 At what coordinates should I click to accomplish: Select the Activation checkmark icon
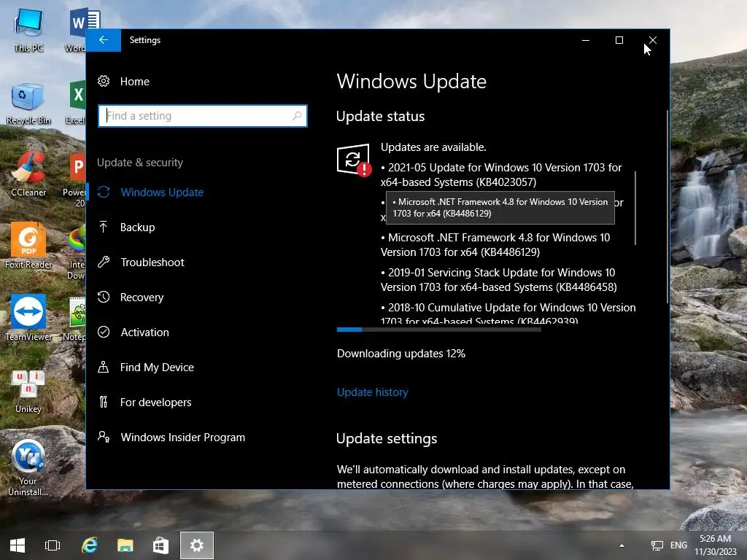(104, 332)
